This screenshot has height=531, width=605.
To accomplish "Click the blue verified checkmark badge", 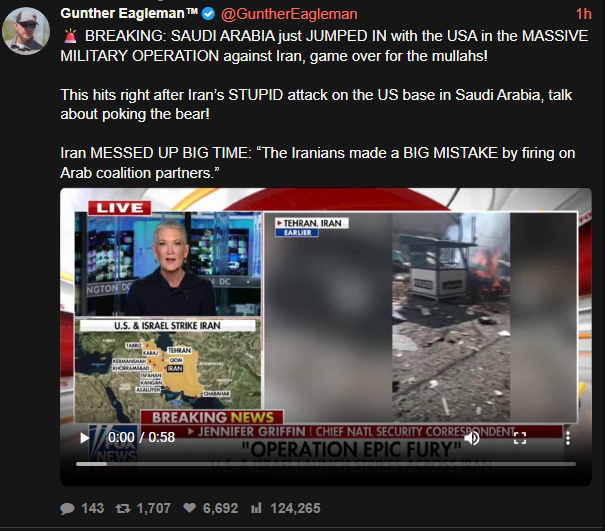I will point(208,14).
